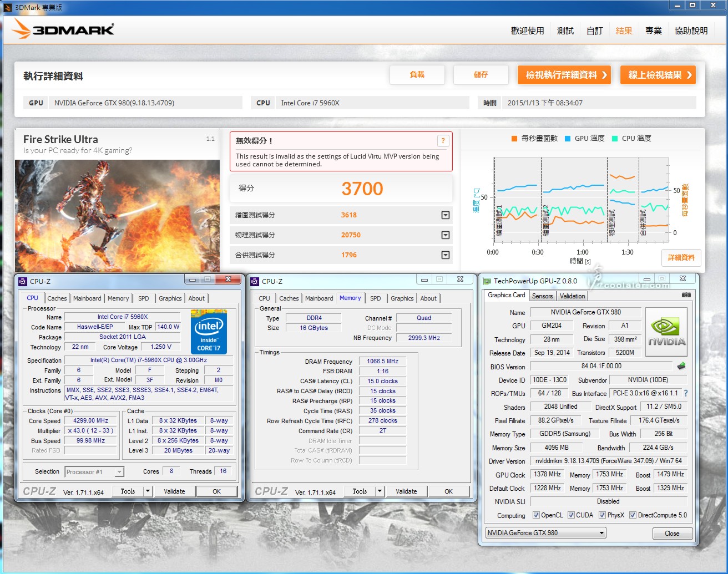Image resolution: width=728 pixels, height=574 pixels.
Task: Click the GPU-Z camera screenshot icon
Action: point(686,295)
